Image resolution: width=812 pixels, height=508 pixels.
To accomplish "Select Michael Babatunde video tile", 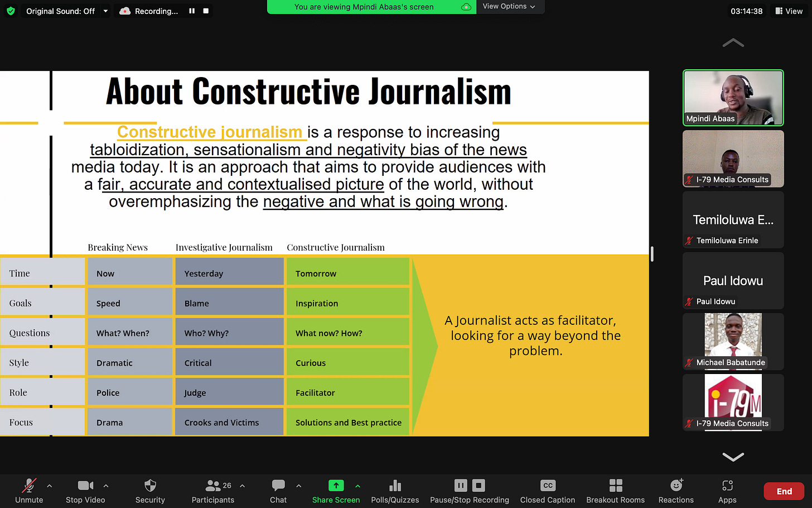I will click(x=733, y=341).
